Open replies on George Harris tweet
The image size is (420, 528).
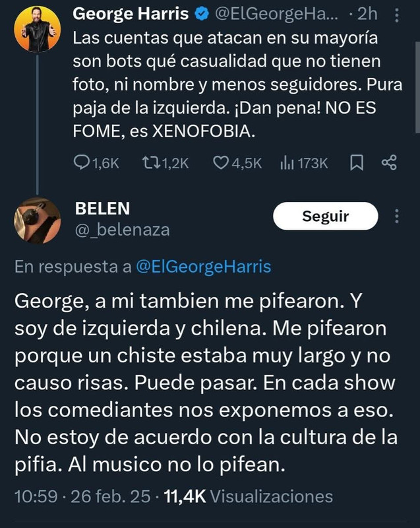(x=96, y=163)
